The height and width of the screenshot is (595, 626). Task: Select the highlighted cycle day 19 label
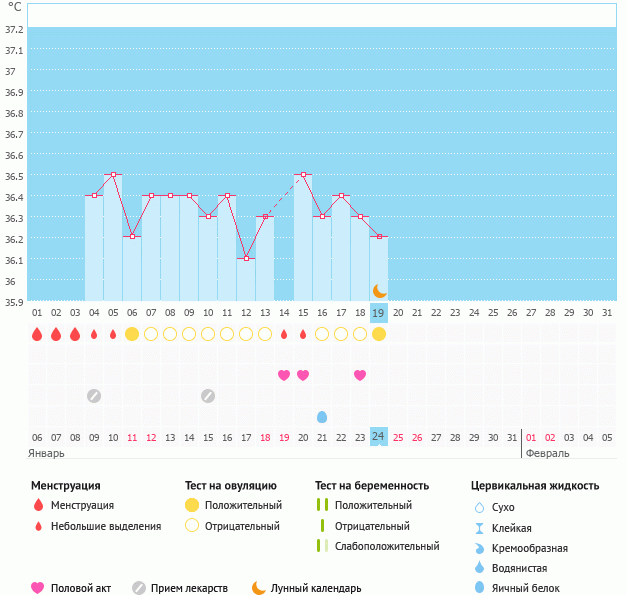point(379,313)
